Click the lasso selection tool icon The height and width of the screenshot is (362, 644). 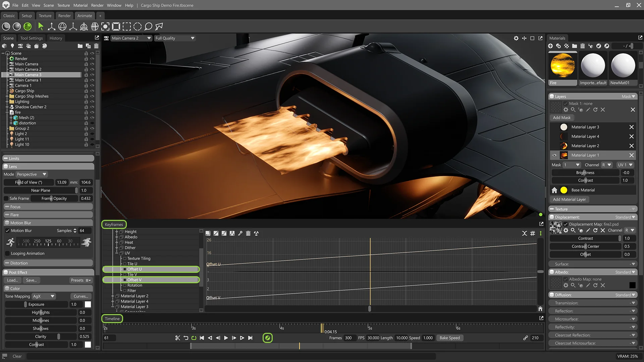point(148,26)
